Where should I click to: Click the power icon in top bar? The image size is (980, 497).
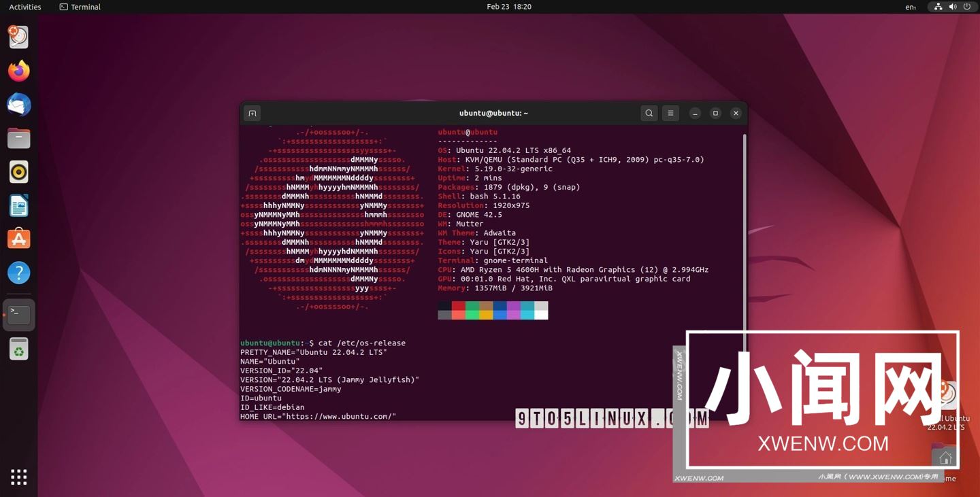click(x=966, y=7)
